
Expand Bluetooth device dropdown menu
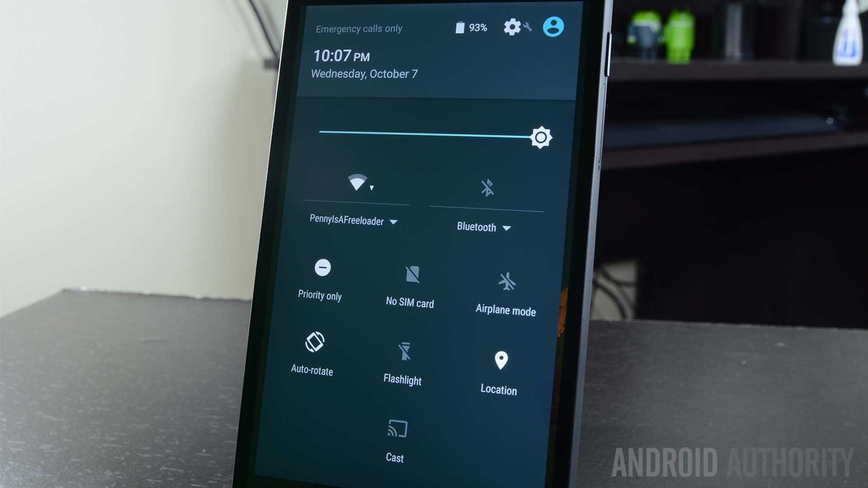[x=508, y=227]
